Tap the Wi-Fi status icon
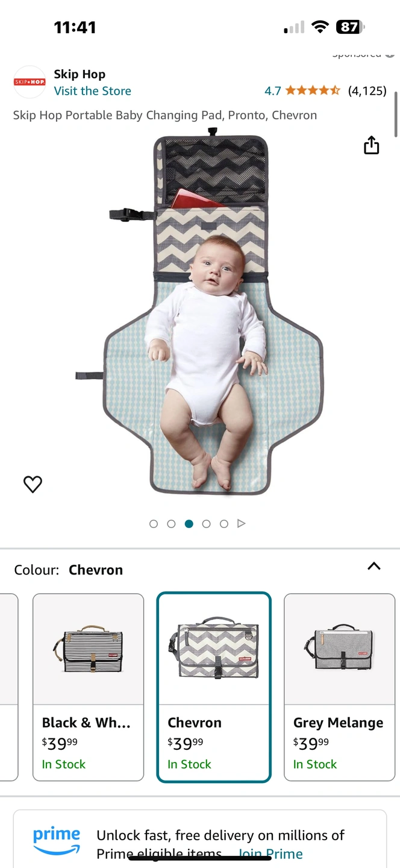The width and height of the screenshot is (400, 868). 320,27
